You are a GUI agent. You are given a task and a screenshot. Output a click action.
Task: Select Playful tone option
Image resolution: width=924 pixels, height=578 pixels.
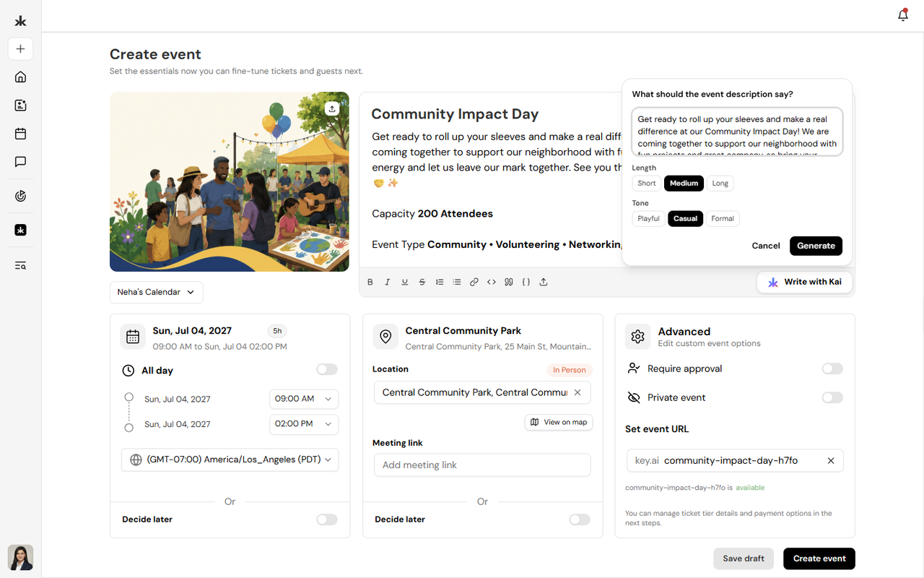click(x=649, y=219)
